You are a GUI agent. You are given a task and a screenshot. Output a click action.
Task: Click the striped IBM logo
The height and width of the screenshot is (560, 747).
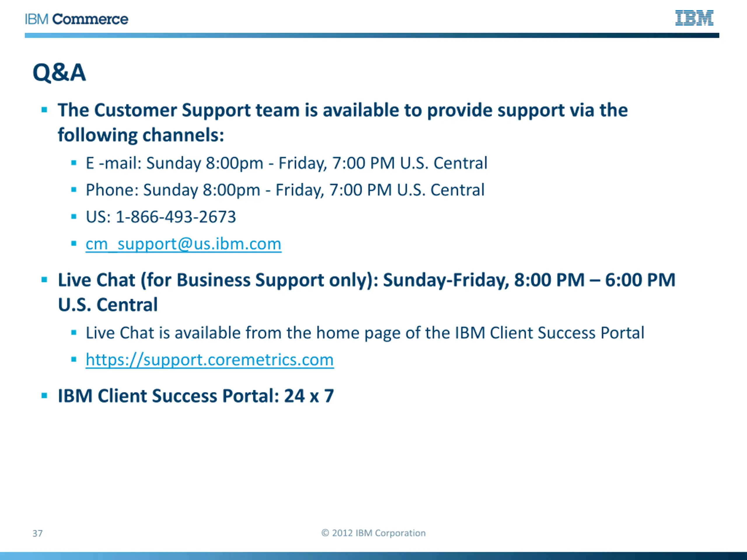694,18
